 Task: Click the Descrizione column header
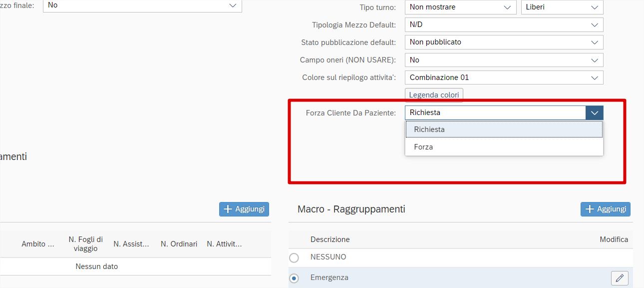click(x=330, y=239)
